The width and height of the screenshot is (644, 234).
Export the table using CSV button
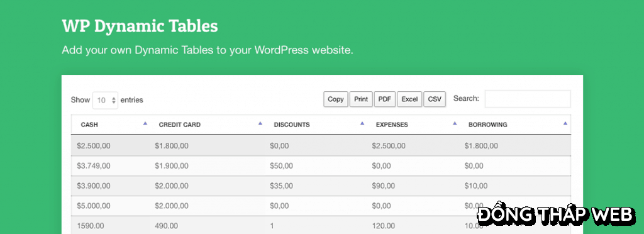coord(435,99)
